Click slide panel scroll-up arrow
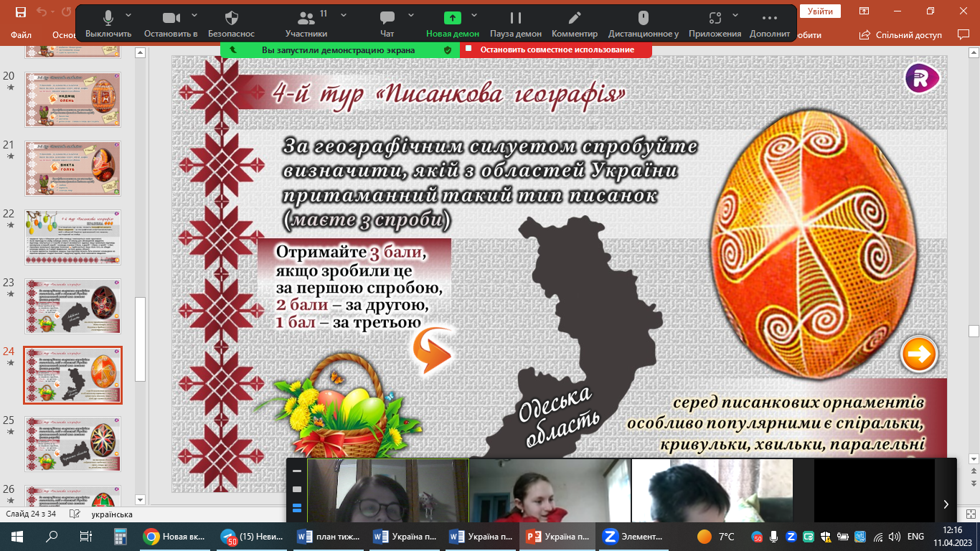 [x=141, y=52]
